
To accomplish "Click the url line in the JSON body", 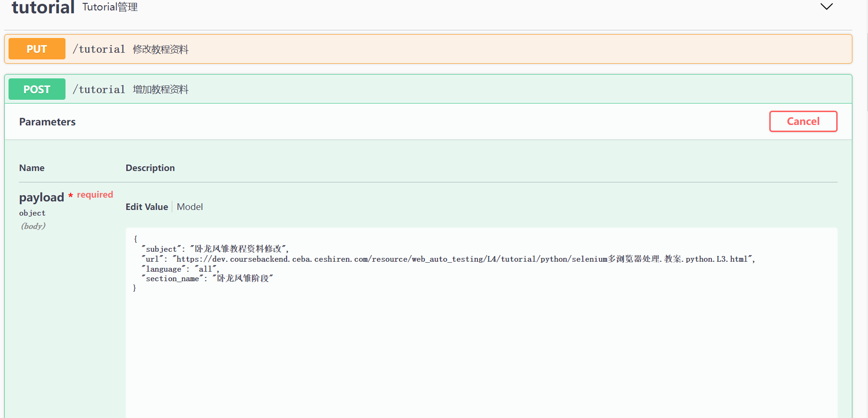I will click(446, 259).
